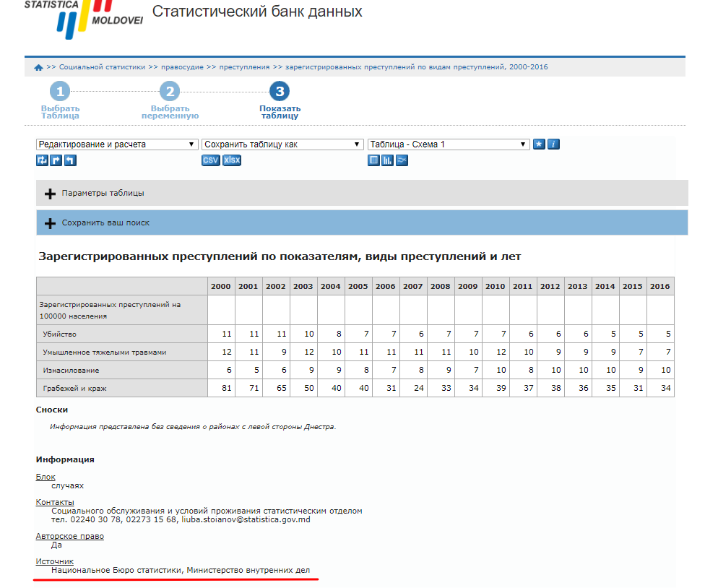Click the 'Авторское право' info heading
Viewport: 705px width, 588px height.
(x=69, y=536)
